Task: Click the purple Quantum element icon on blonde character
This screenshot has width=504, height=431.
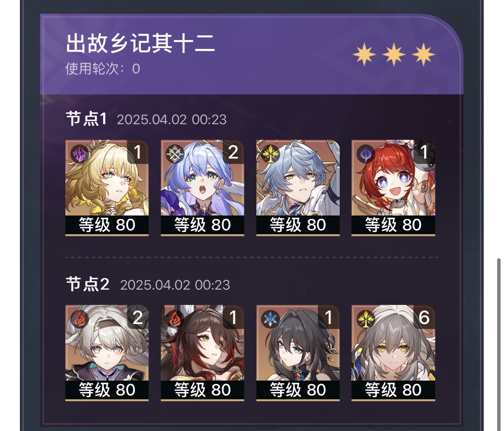Action: pyautogui.click(x=79, y=154)
